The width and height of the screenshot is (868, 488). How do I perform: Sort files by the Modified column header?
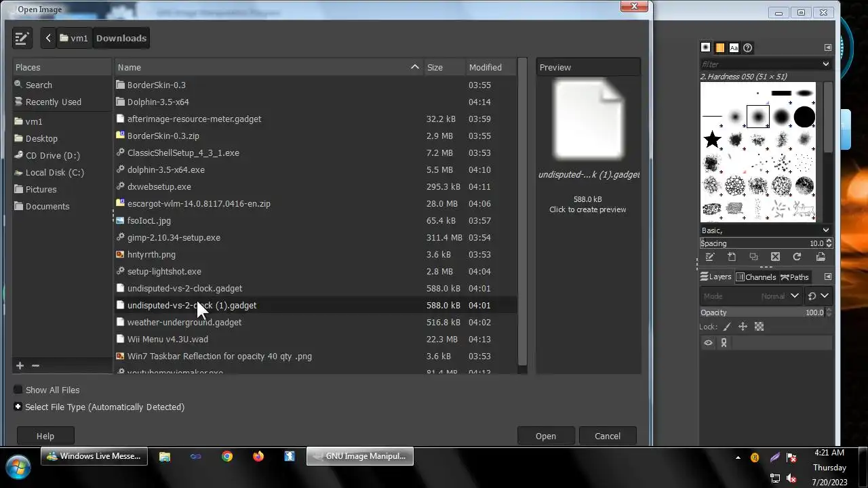pos(491,67)
